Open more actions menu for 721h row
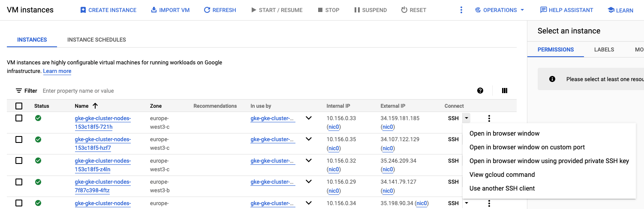This screenshot has width=644, height=209. [x=489, y=118]
